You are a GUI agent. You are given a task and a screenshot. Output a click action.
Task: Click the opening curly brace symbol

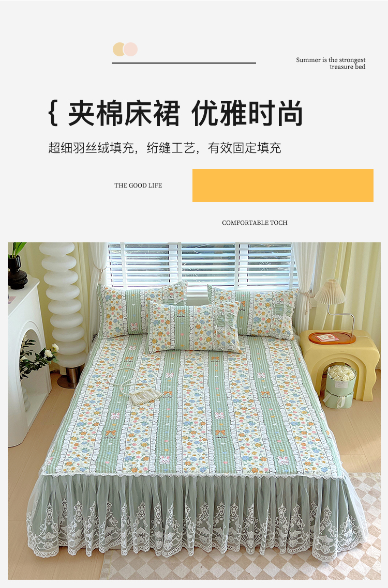click(53, 113)
